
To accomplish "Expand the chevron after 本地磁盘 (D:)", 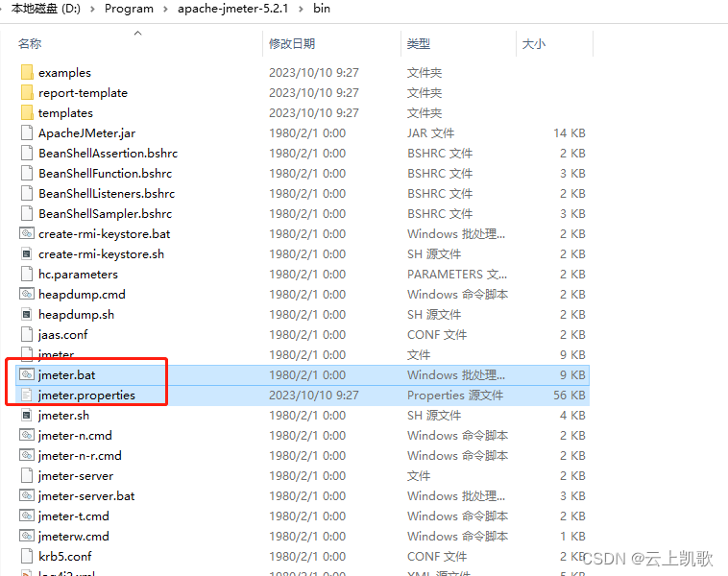I will click(92, 9).
